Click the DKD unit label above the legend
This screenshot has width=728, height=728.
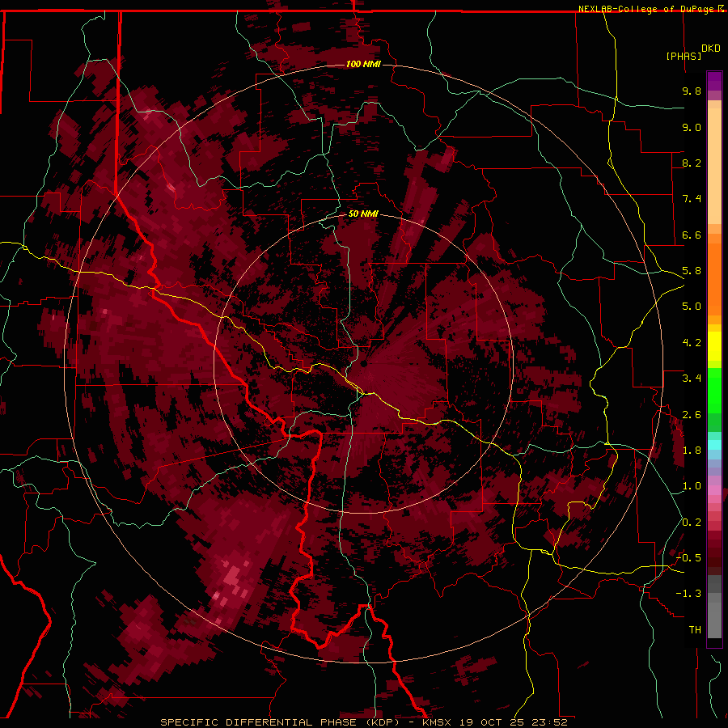pos(711,49)
